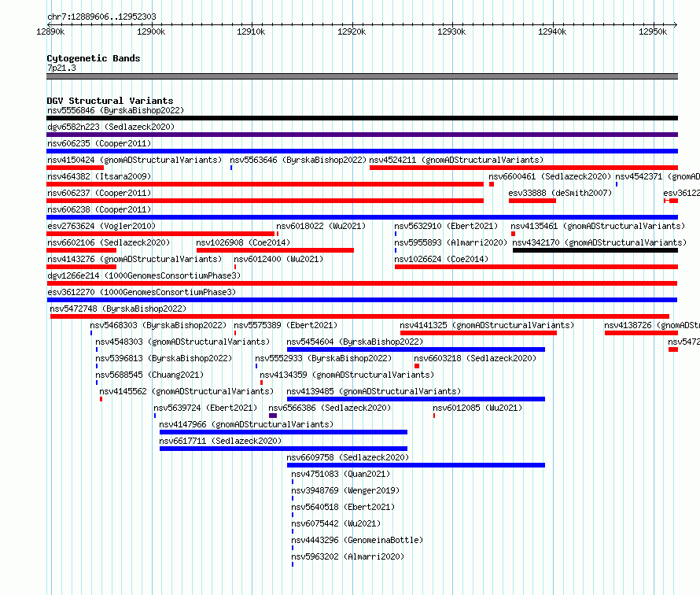The image size is (700, 595).
Task: Select nsv5468303 (ByrskaBishop2022) label
Action: pyautogui.click(x=158, y=325)
